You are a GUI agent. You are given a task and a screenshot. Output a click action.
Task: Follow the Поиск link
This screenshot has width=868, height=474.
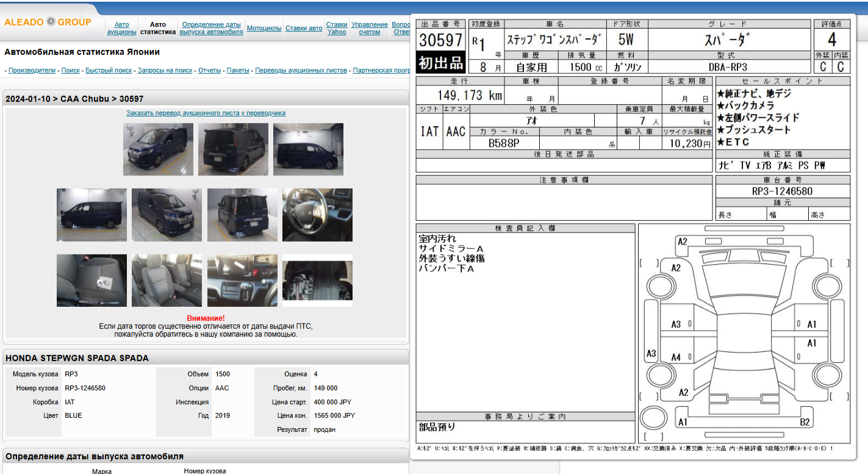pos(71,70)
